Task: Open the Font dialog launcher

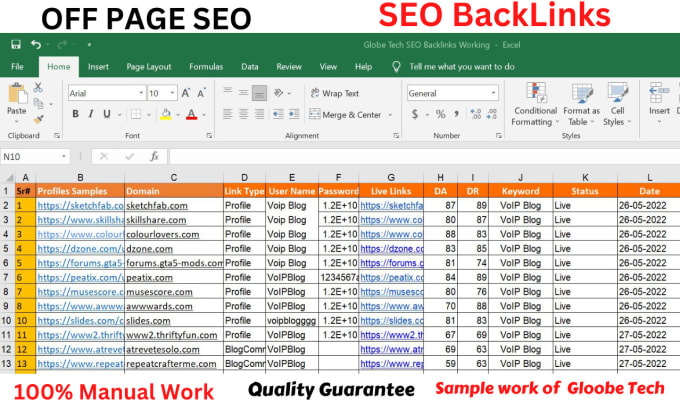Action: 209,136
